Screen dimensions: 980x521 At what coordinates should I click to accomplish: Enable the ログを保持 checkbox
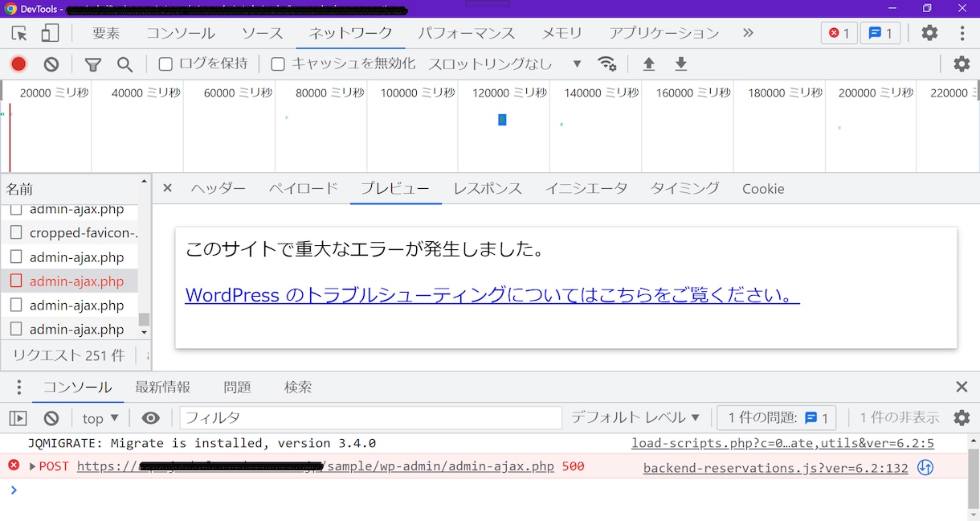(165, 64)
